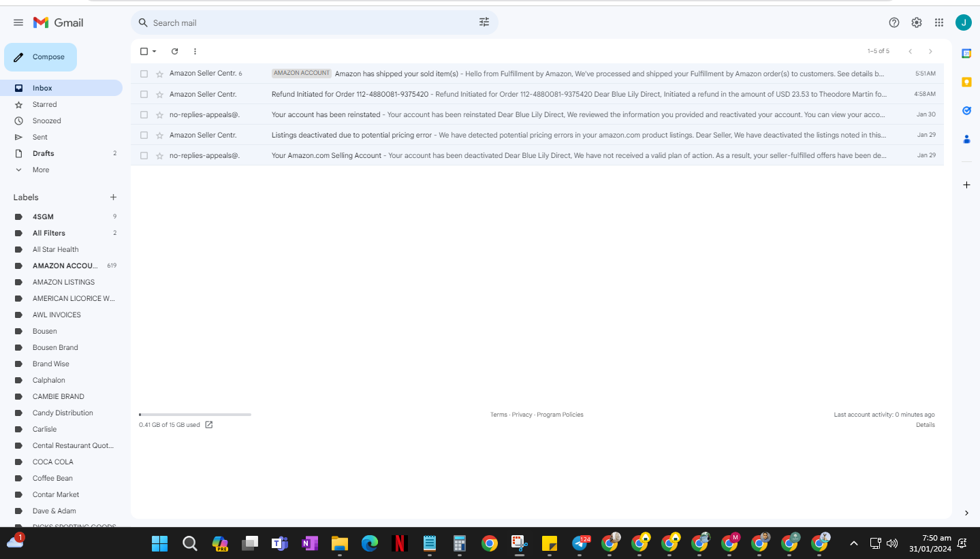The width and height of the screenshot is (980, 559).
Task: Open Gmail Settings gear
Action: click(917, 22)
